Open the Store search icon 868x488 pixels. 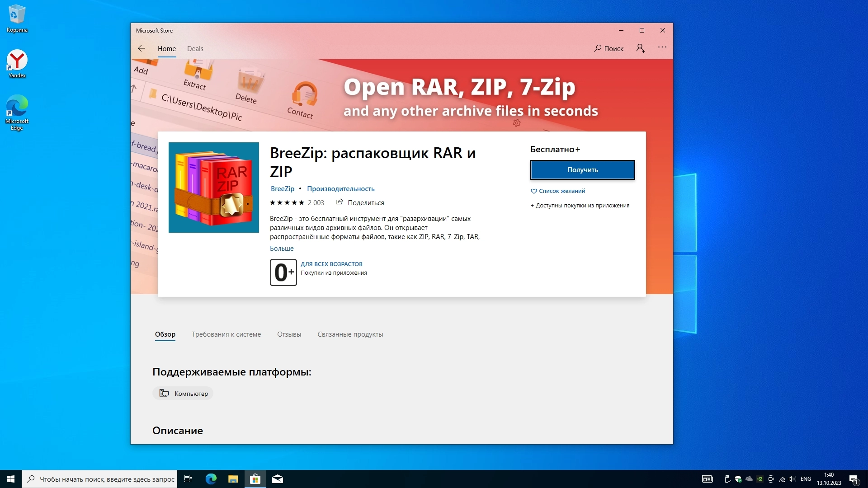tap(598, 48)
